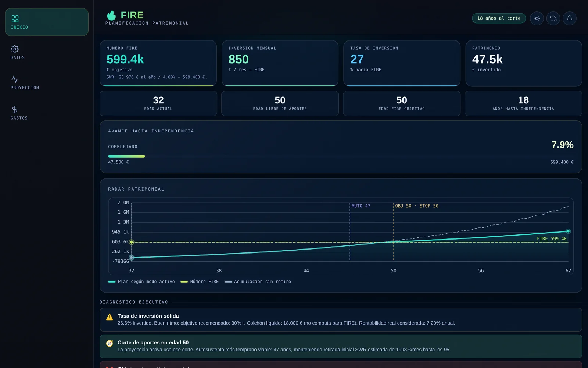Click the 599.400 € progress end label
The image size is (588, 368).
(x=562, y=162)
